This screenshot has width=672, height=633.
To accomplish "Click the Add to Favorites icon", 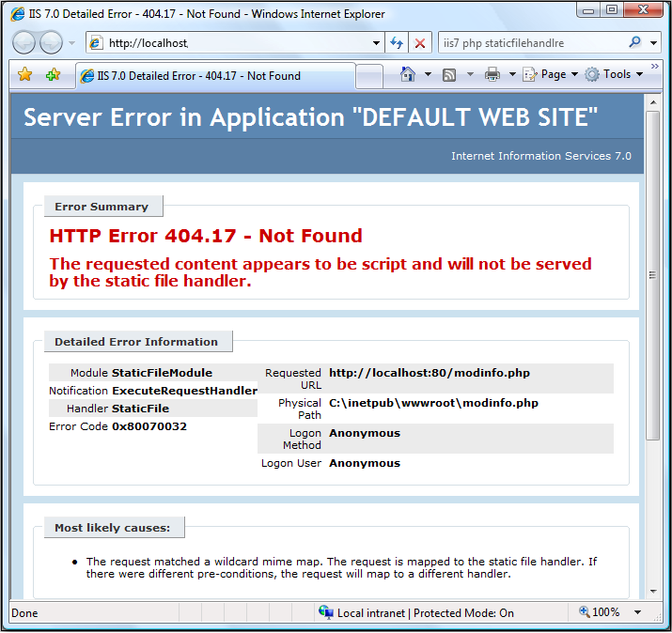I will coord(54,74).
